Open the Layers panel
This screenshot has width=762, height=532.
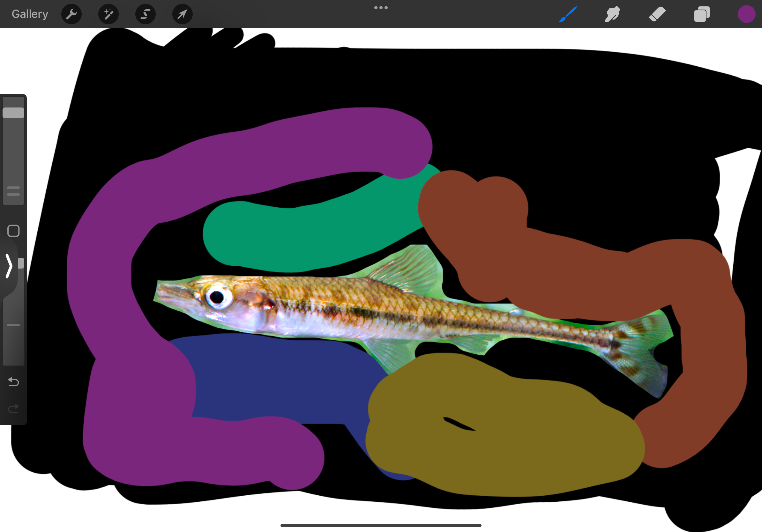[x=702, y=14]
